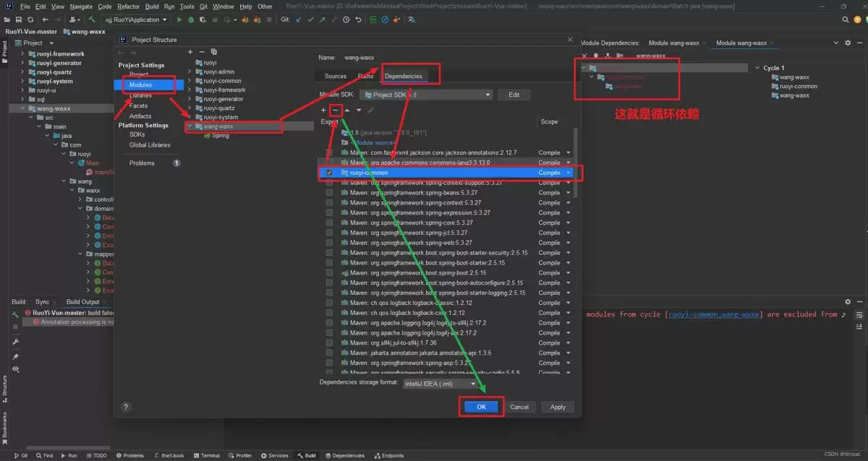
Task: Open the RuoYiApplication run configuration dropdown
Action: (136, 20)
